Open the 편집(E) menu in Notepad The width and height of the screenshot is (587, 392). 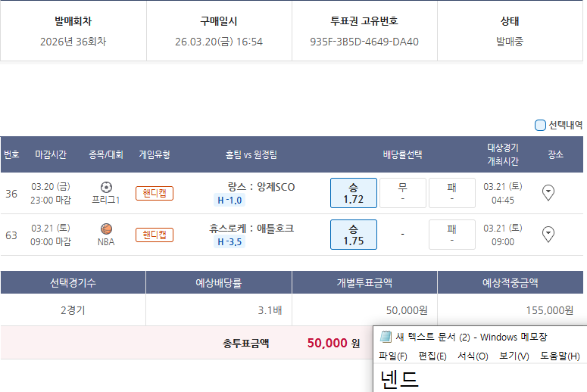432,356
